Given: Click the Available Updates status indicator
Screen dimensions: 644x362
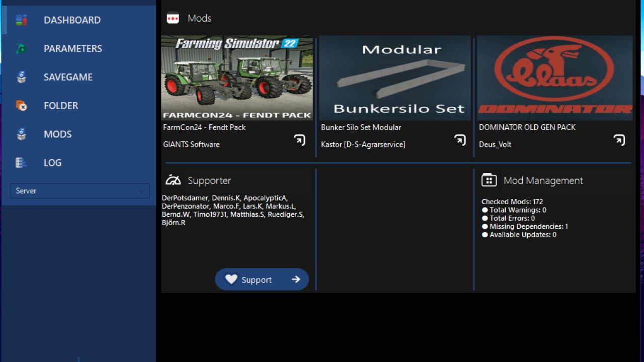Looking at the screenshot, I should click(x=485, y=234).
